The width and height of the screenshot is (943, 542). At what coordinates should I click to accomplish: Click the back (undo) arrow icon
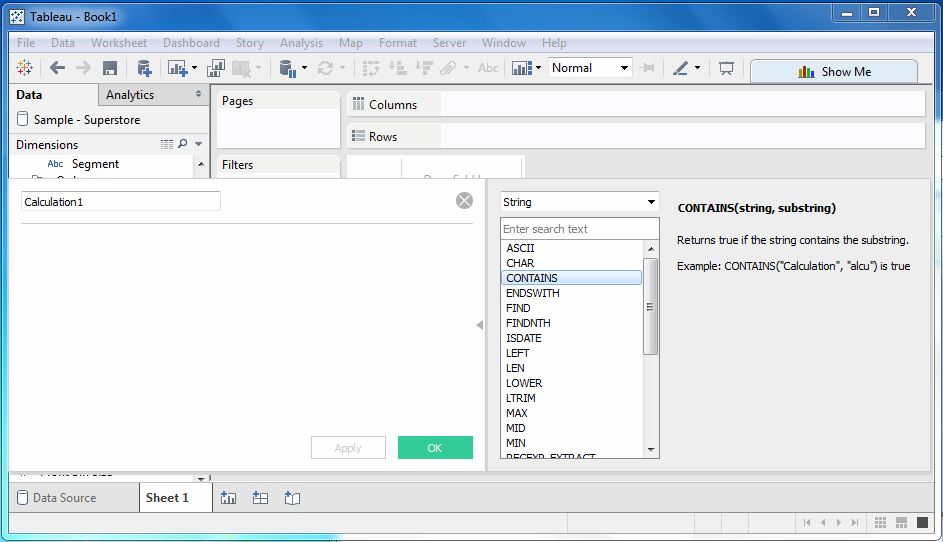pos(57,68)
